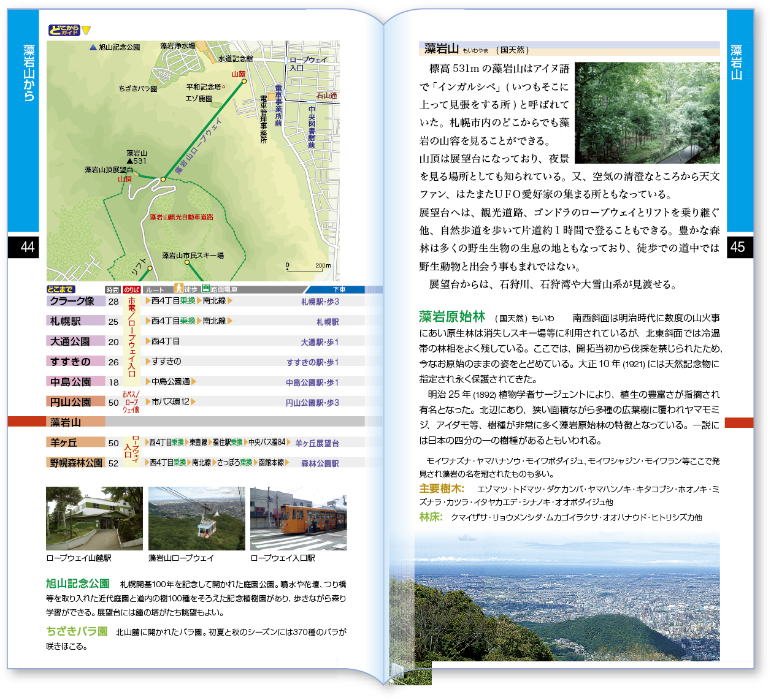Click the どこからガイド logo badge

pyautogui.click(x=64, y=30)
